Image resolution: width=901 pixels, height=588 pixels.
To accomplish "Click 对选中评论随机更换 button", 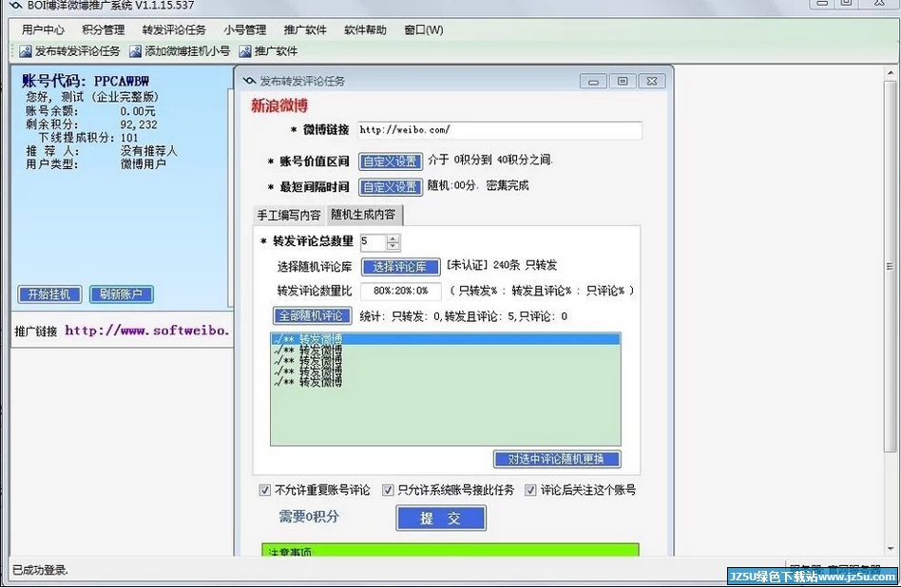I will coord(557,459).
